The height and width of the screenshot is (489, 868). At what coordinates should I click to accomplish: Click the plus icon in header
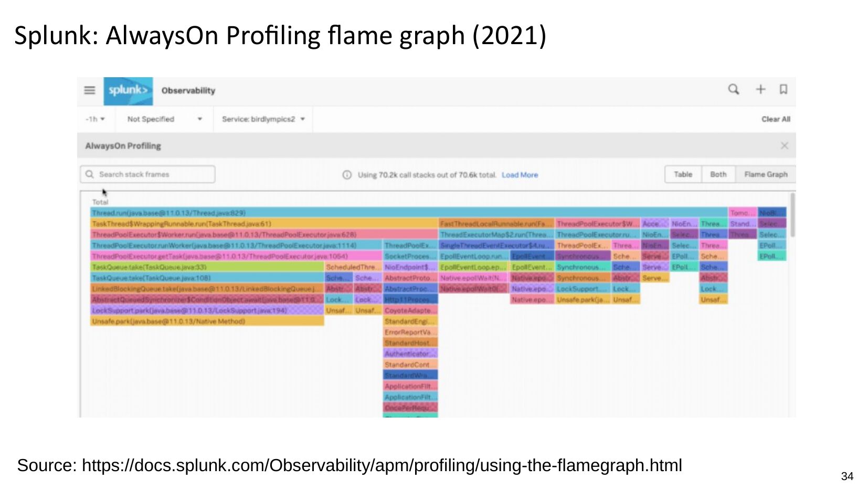pos(760,90)
